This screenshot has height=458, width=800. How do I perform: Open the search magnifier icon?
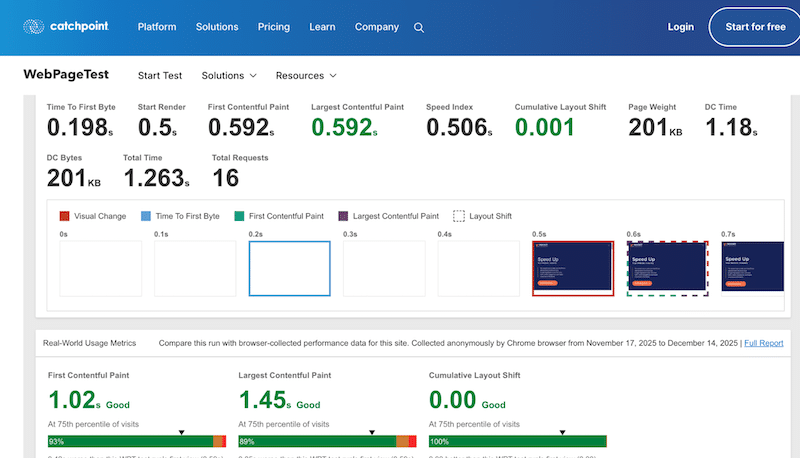[419, 28]
